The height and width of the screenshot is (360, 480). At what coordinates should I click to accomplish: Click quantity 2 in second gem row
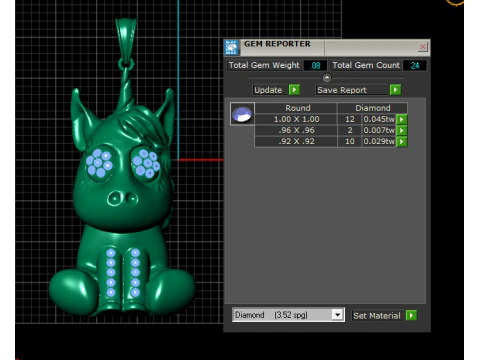click(350, 130)
